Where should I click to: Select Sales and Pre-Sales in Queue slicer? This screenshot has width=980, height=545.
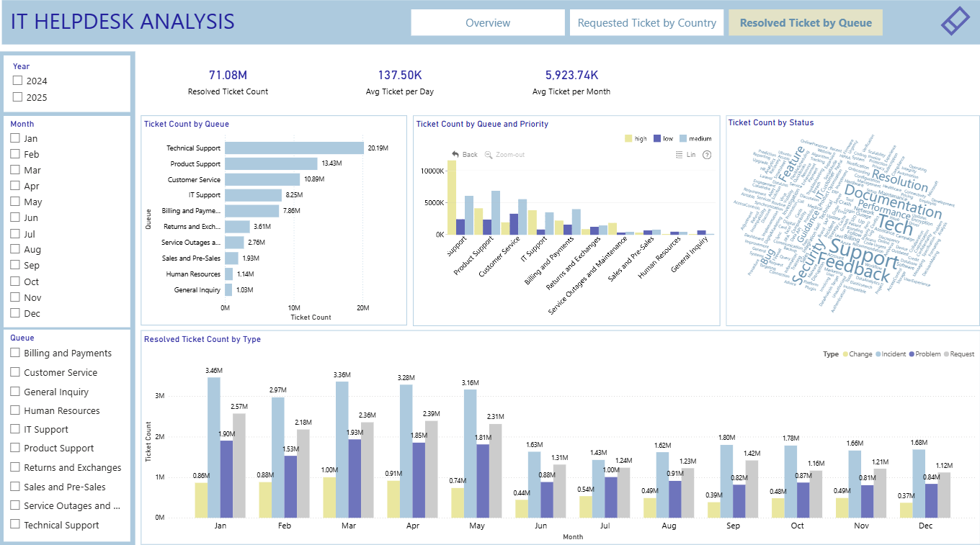(x=15, y=487)
